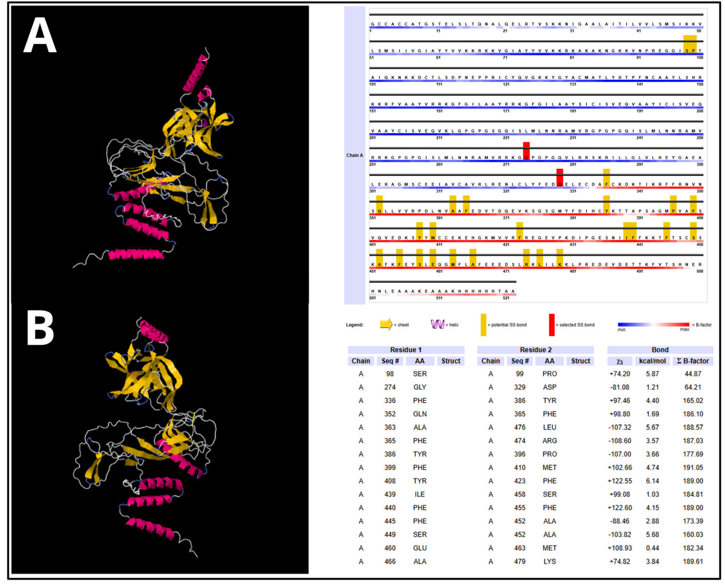Select the red selected SS bond swatch
Viewport: 725px width, 588px height.
point(552,325)
